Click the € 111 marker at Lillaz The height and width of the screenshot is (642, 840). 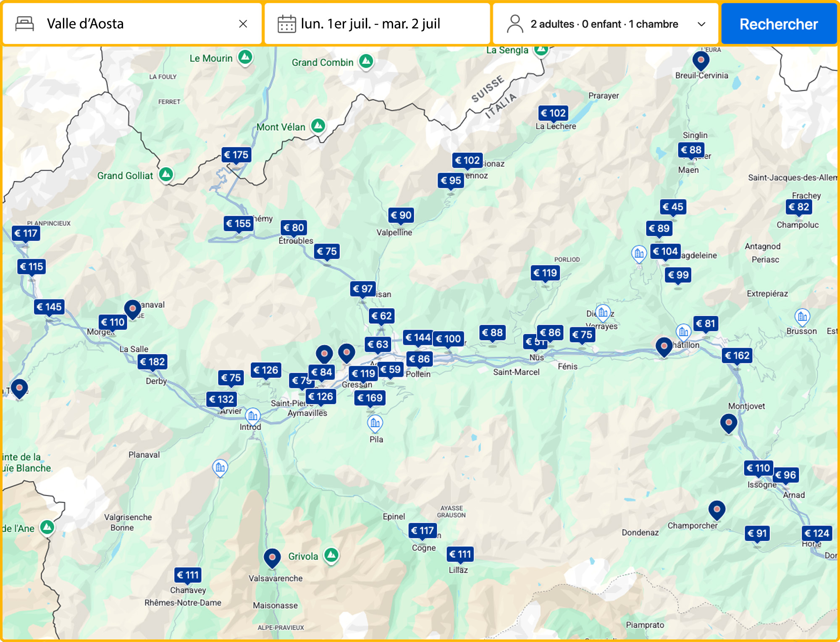460,554
